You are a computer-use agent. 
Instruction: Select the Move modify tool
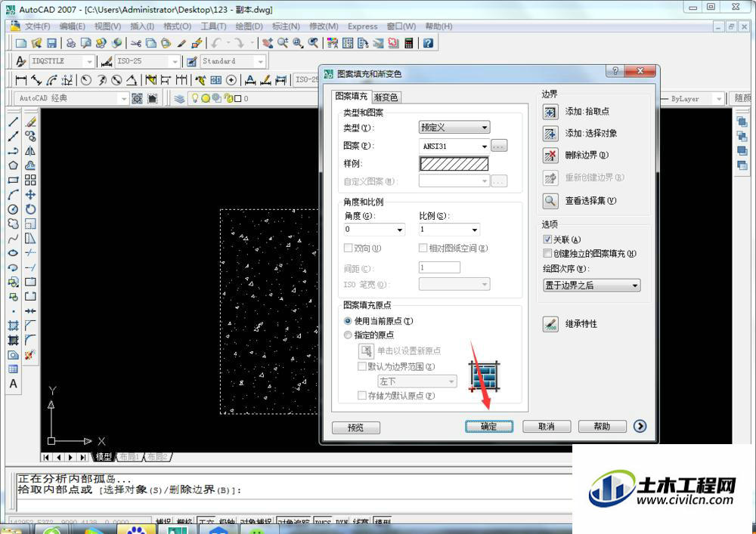click(30, 195)
